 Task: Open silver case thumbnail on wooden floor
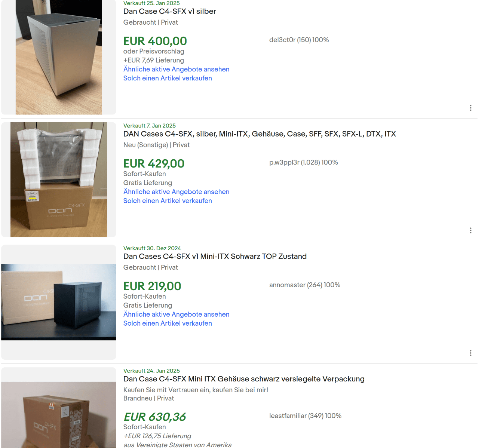pyautogui.click(x=59, y=57)
